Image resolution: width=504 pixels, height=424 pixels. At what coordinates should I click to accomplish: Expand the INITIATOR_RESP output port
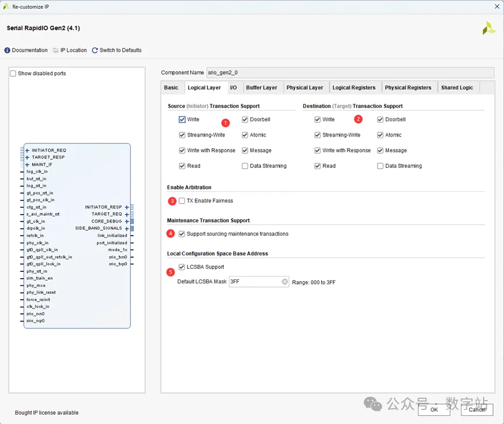[126, 207]
